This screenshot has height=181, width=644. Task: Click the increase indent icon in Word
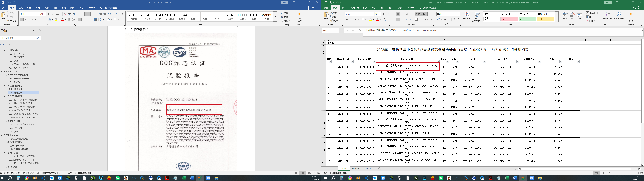pyautogui.click(x=104, y=14)
